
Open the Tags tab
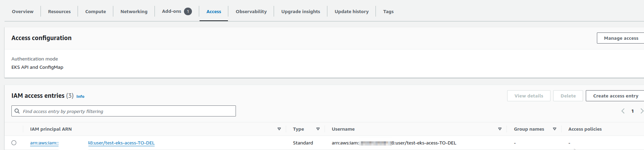[388, 11]
